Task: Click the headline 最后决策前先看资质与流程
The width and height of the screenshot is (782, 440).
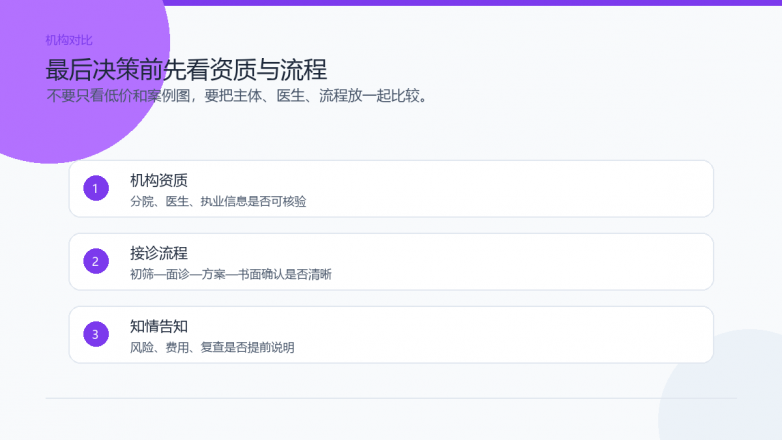Action: click(x=186, y=69)
